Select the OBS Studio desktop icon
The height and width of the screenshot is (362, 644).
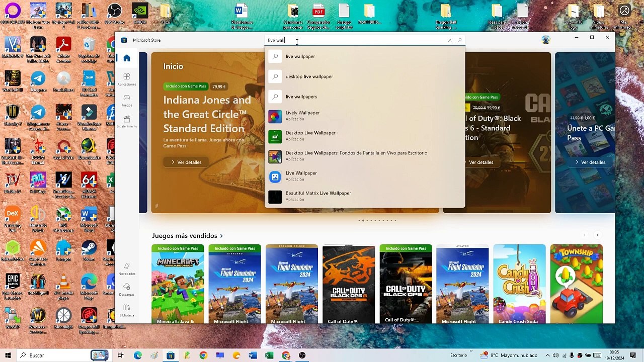click(114, 14)
